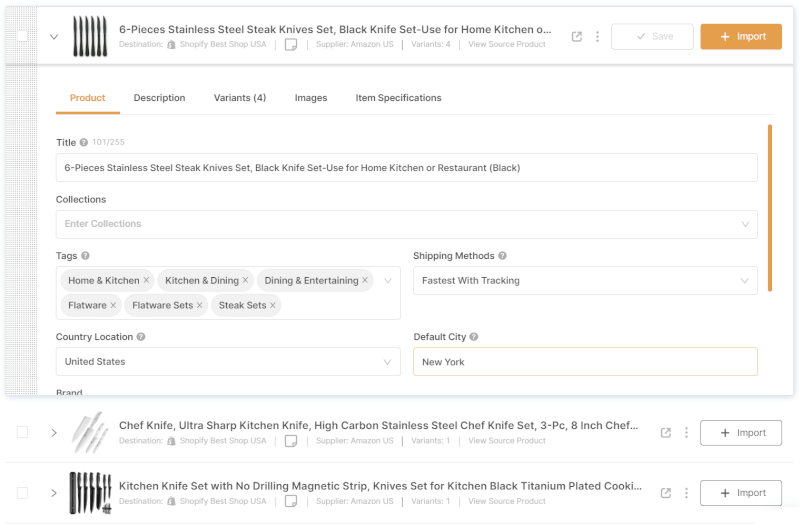
Task: Switch to the Description tab
Action: [159, 98]
